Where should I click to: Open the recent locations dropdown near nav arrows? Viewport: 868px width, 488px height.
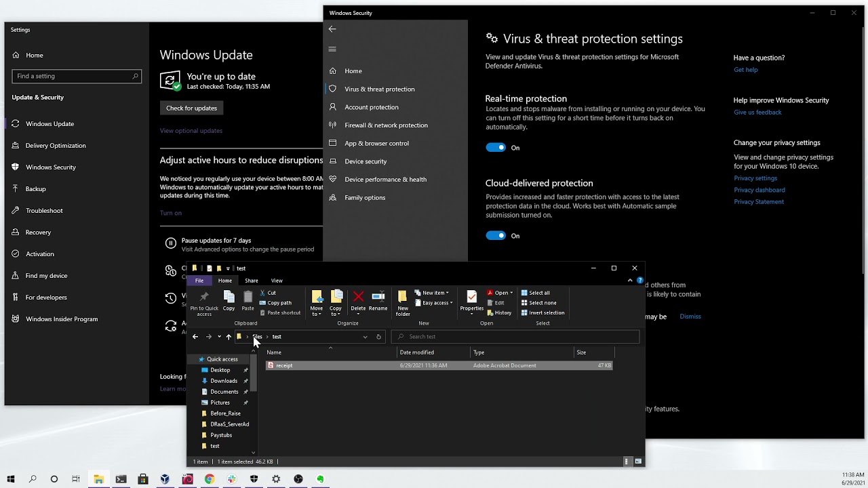tap(219, 337)
